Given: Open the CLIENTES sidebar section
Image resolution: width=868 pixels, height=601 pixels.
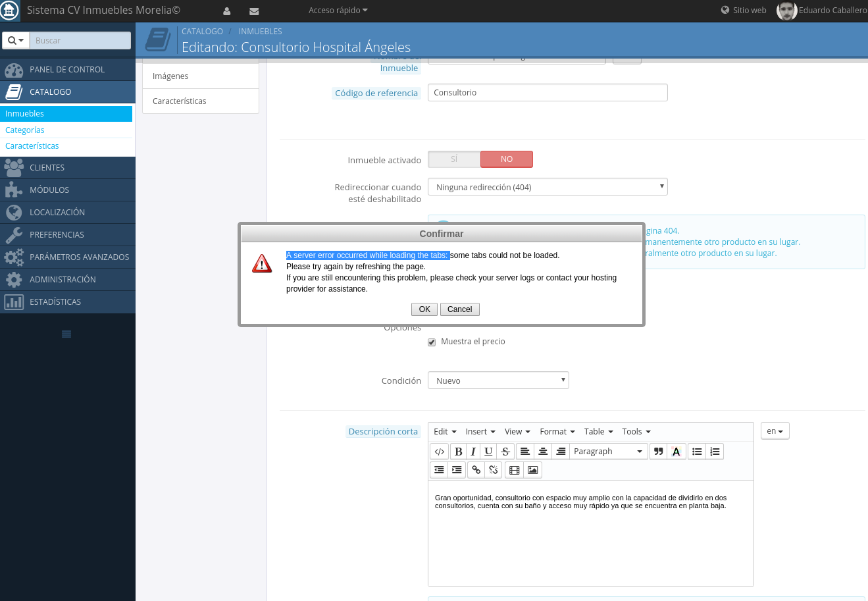Looking at the screenshot, I should tap(68, 168).
